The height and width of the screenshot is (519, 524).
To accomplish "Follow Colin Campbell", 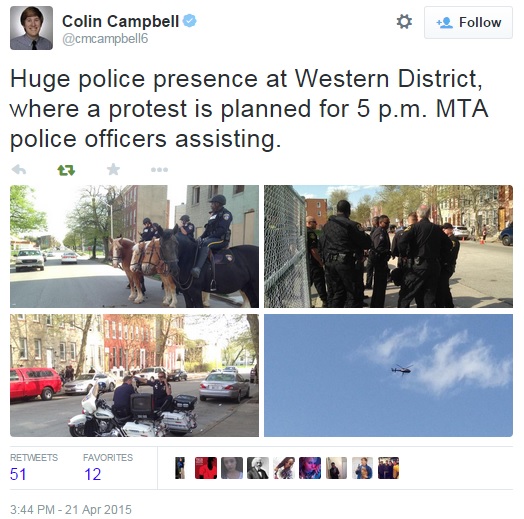I will 468,23.
